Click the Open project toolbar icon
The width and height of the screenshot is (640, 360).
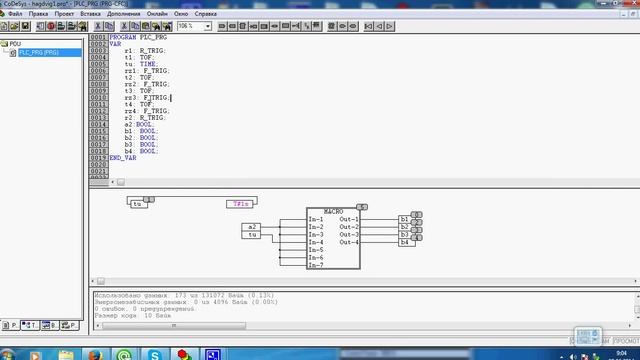coord(14,26)
